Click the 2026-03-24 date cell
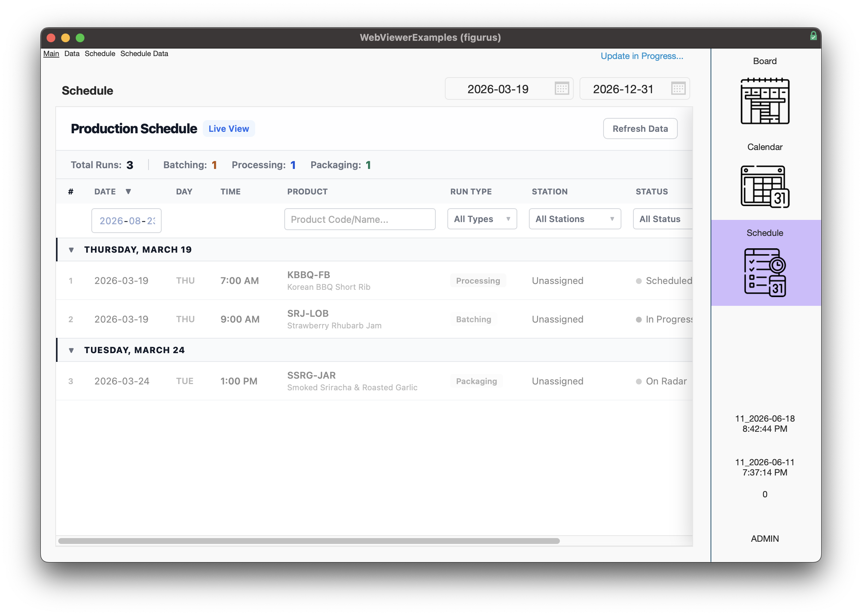 coord(122,381)
